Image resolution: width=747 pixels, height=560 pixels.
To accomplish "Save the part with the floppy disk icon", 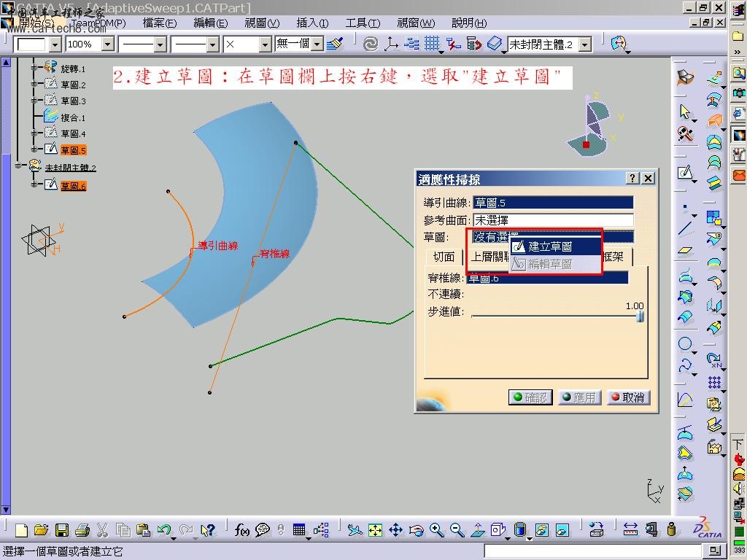I will 62,529.
